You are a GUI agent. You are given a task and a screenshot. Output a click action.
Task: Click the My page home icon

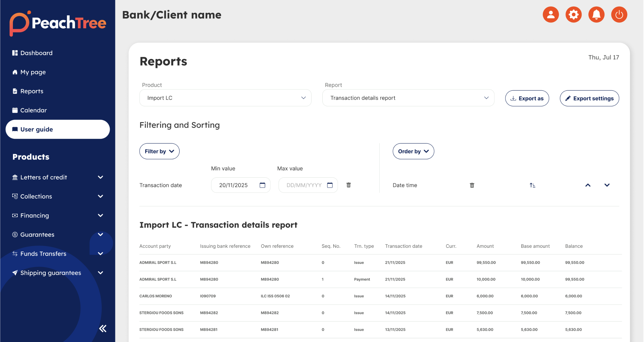pyautogui.click(x=15, y=72)
